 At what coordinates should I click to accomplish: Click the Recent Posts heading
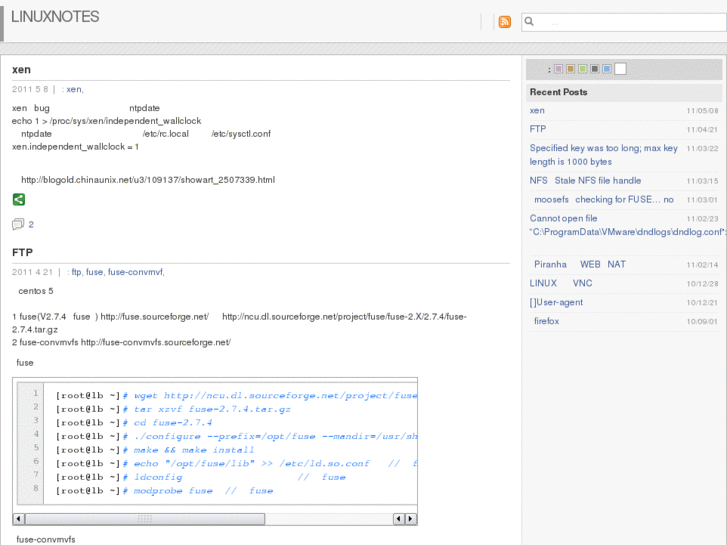[x=558, y=92]
